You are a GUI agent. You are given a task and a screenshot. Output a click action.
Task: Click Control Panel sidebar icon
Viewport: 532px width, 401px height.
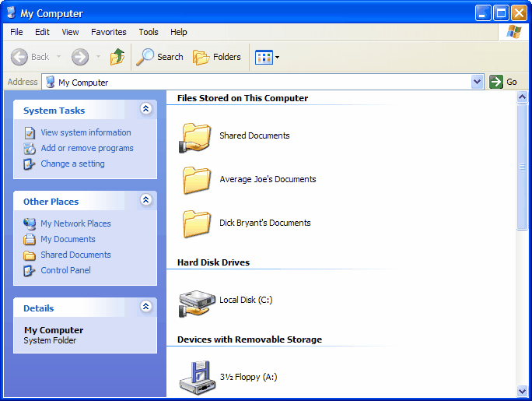[30, 271]
